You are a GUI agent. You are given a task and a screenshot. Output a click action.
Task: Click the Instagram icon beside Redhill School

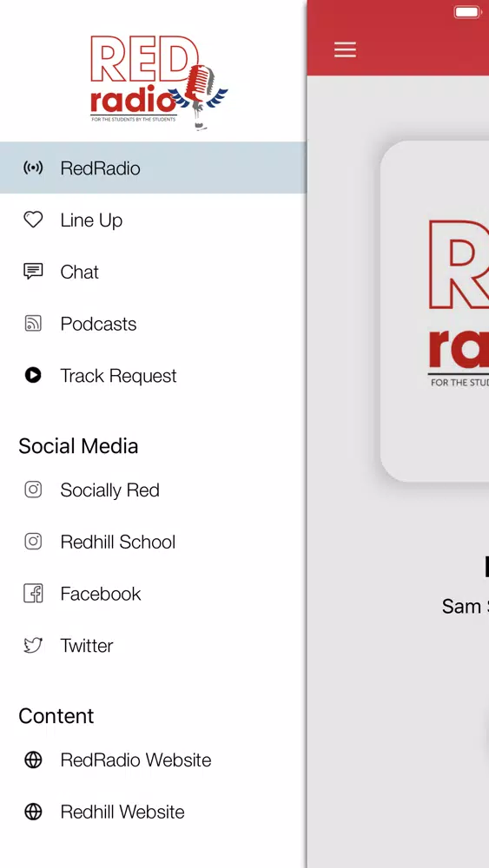pos(33,542)
